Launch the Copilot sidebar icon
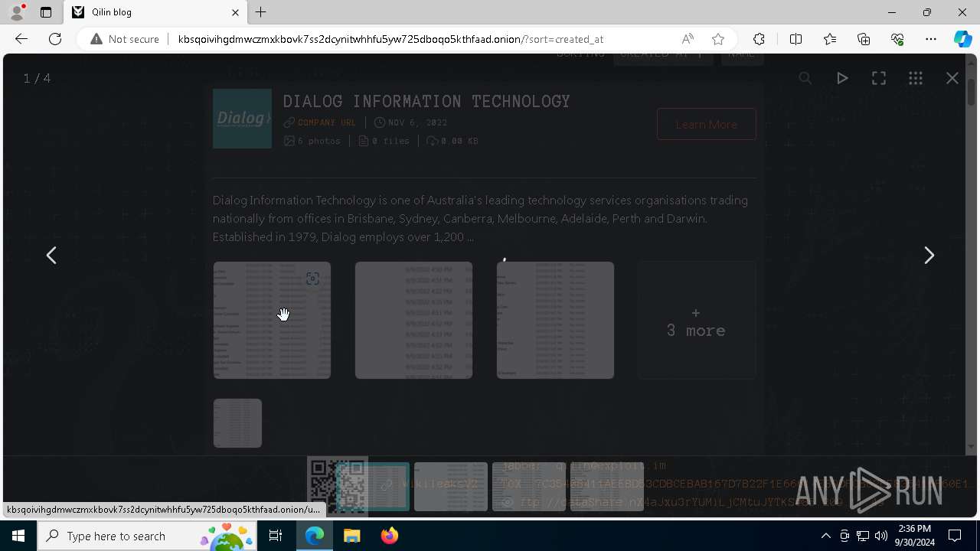The image size is (980, 551). (962, 39)
